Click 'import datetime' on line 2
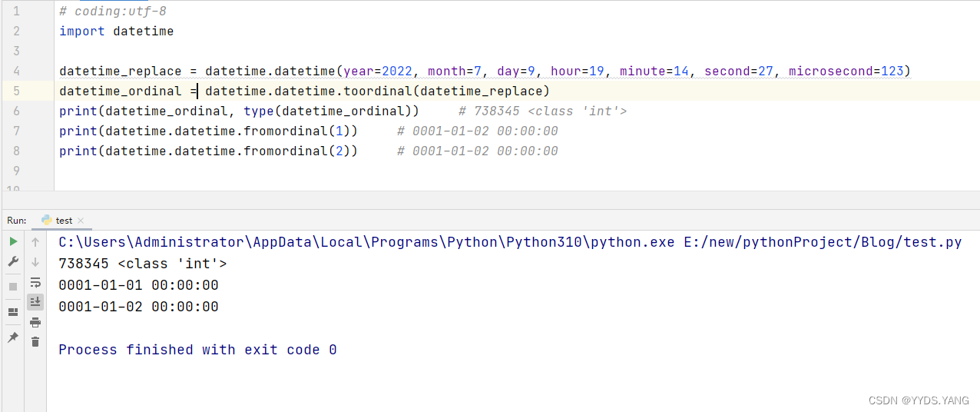This screenshot has height=412, width=980. pos(117,32)
